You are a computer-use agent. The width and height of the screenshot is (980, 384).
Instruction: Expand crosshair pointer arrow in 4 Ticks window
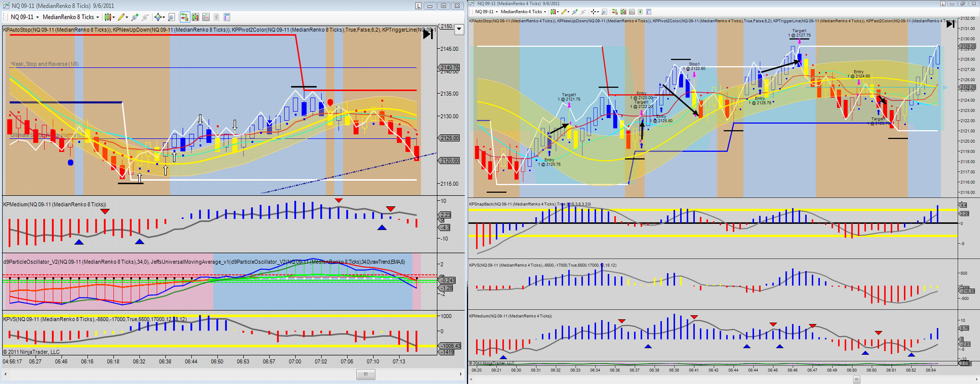click(598, 12)
